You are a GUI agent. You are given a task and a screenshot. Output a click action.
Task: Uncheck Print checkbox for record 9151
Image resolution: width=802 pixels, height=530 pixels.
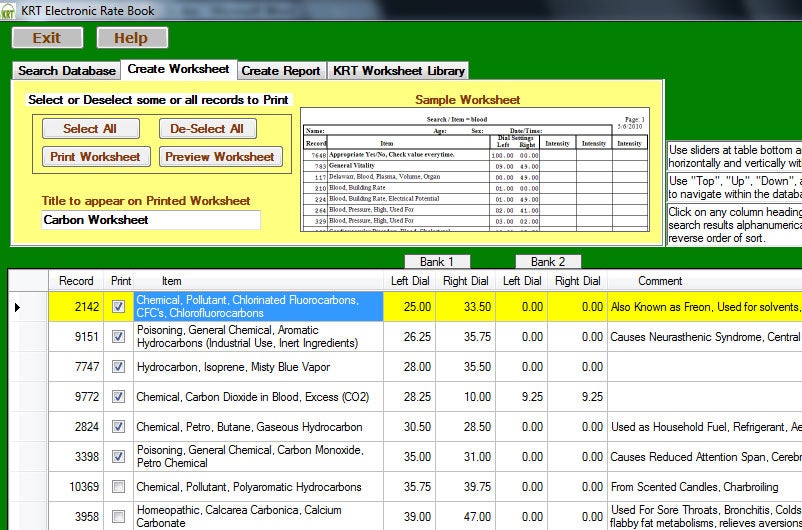click(x=119, y=337)
